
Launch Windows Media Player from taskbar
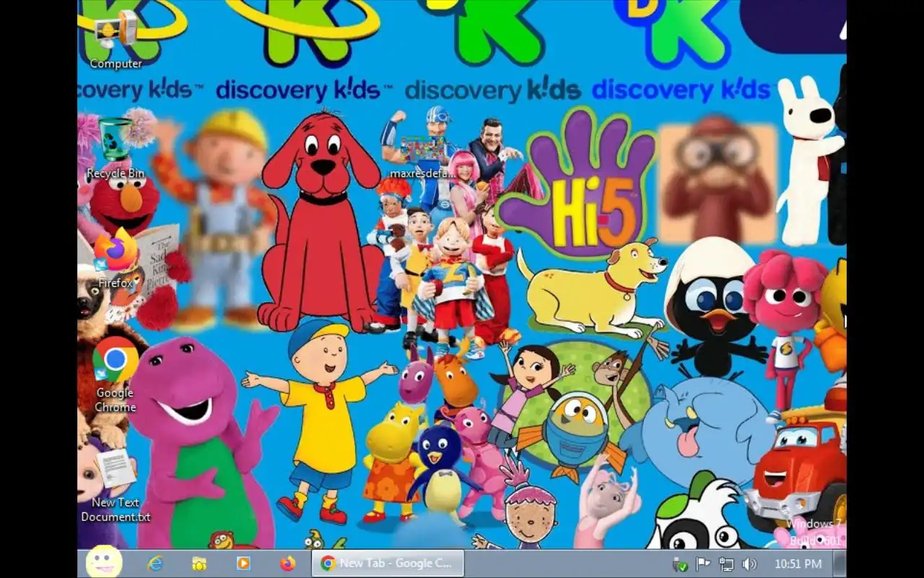point(243,564)
